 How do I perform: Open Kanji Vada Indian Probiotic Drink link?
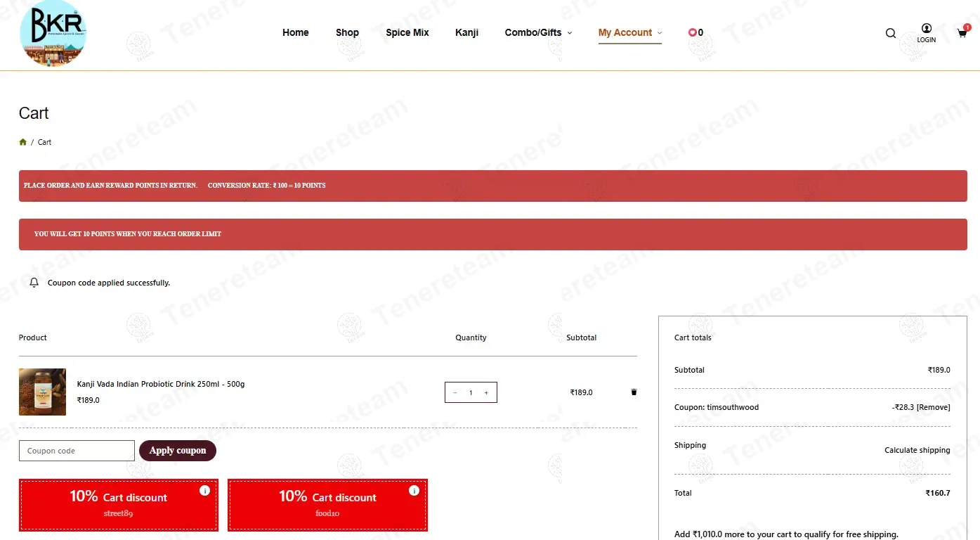pyautogui.click(x=161, y=384)
